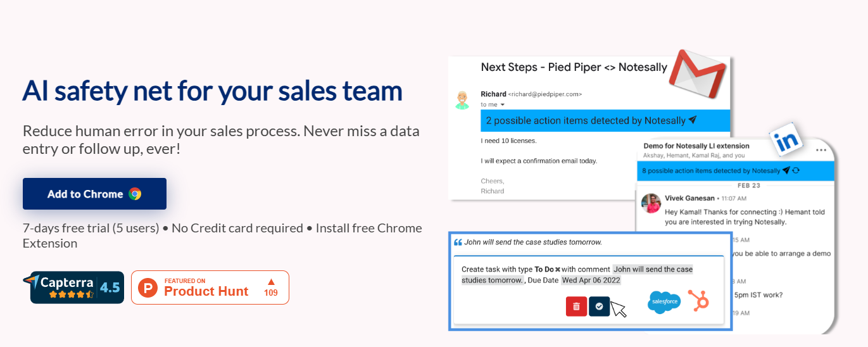Expand the 'to me' recipient dropdown arrow

pyautogui.click(x=503, y=104)
